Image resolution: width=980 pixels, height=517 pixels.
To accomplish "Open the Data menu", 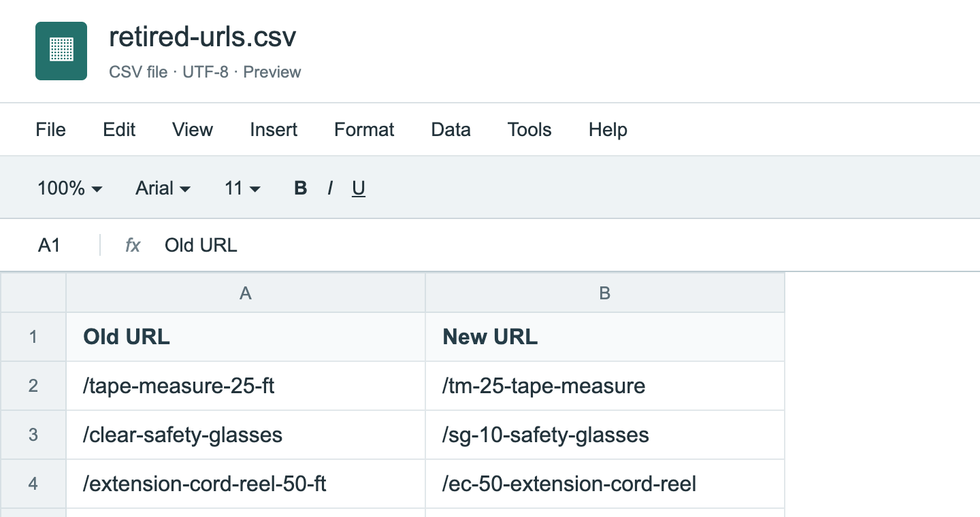I will [451, 130].
